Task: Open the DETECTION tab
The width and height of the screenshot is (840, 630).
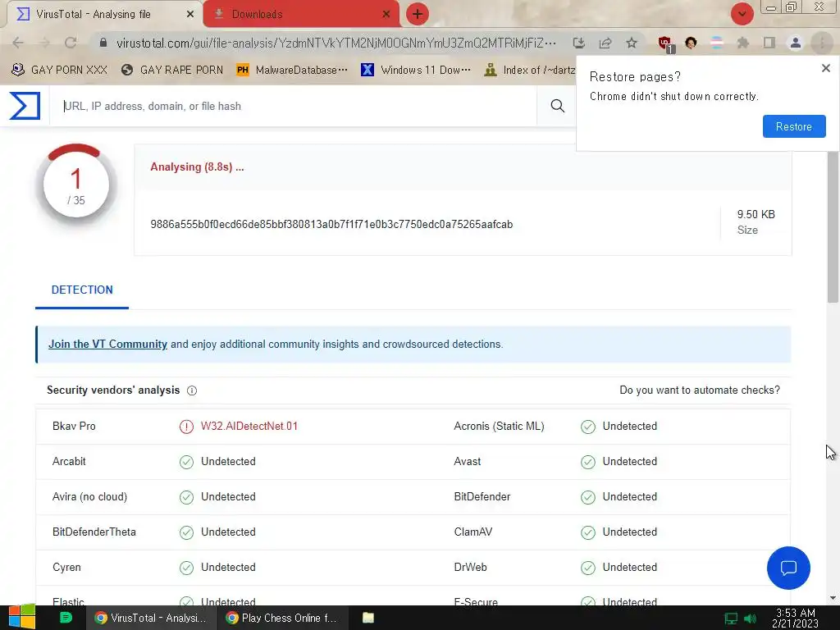Action: click(x=82, y=290)
